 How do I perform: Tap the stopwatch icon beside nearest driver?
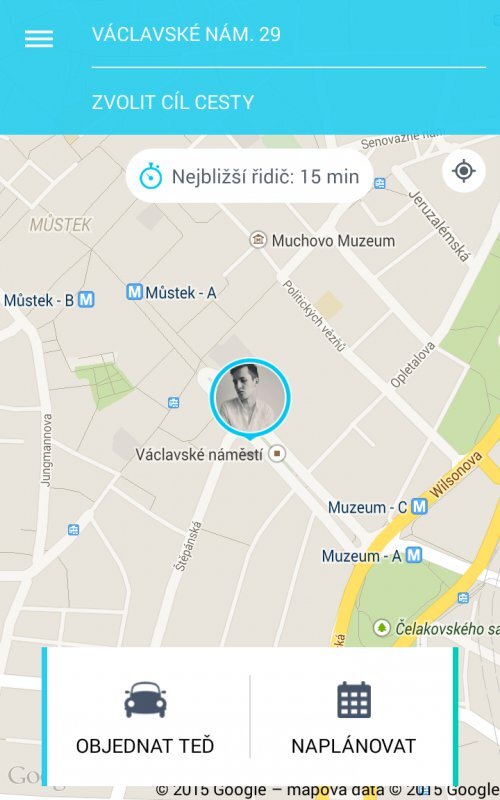tap(151, 176)
